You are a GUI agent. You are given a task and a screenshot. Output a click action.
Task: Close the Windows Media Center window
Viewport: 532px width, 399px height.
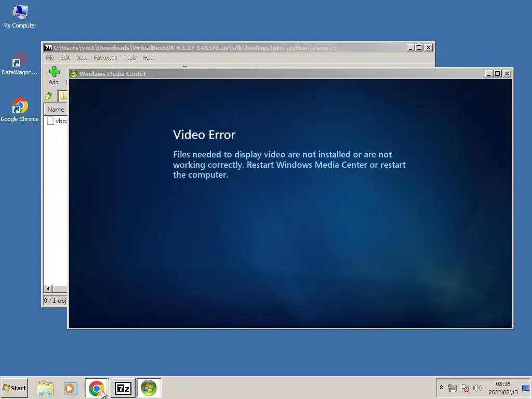507,74
